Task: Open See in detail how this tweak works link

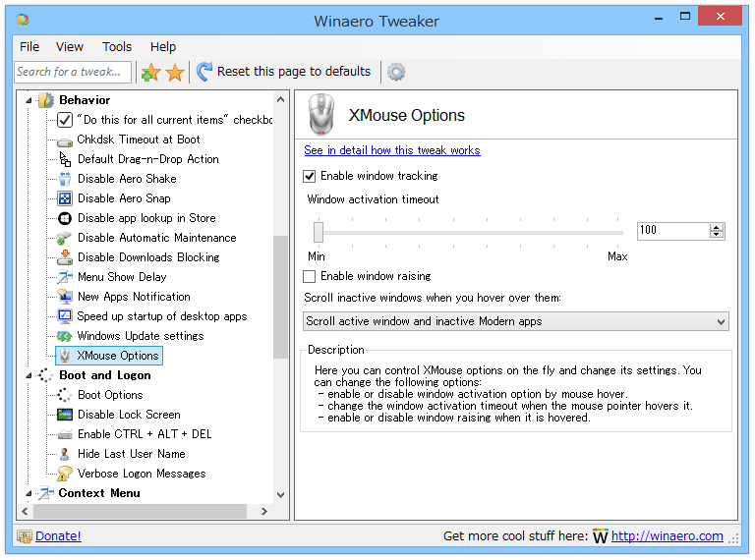Action: click(x=392, y=150)
